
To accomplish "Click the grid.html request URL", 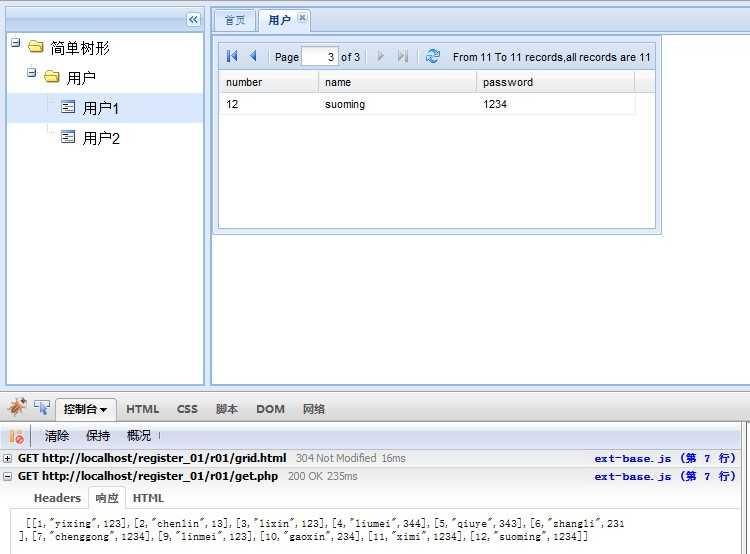I will tap(164, 458).
